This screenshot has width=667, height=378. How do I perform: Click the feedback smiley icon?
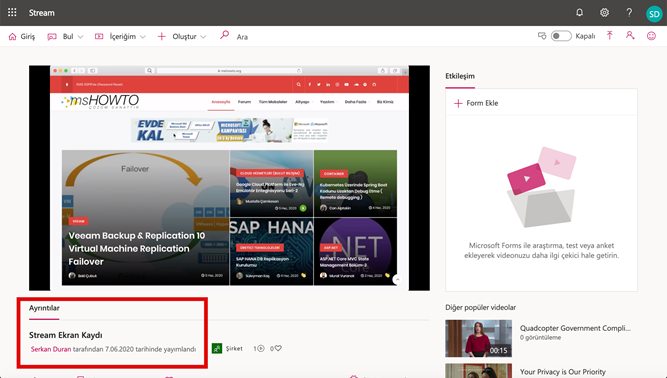click(651, 36)
